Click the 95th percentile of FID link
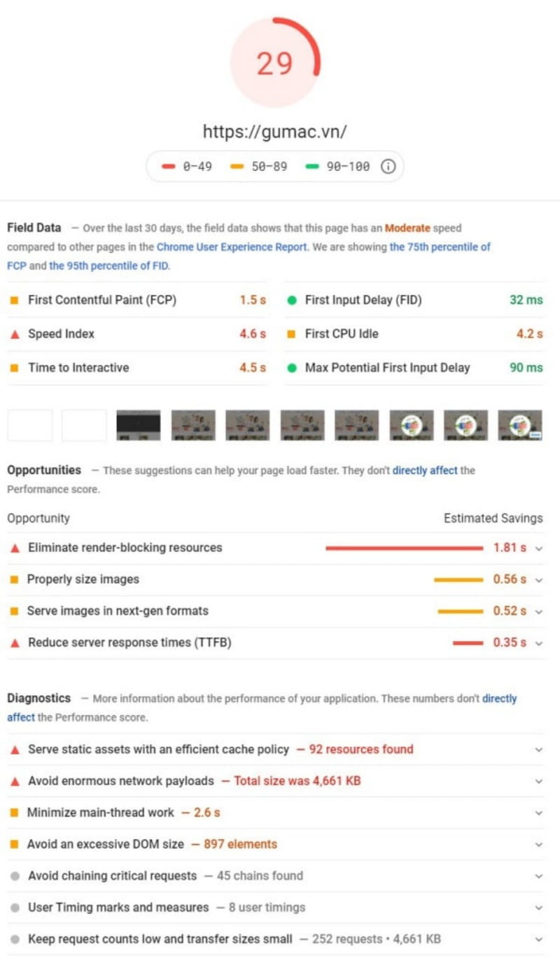 coord(108,265)
